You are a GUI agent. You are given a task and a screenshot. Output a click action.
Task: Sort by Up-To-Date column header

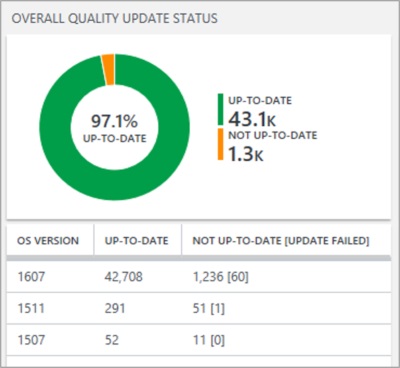(137, 241)
